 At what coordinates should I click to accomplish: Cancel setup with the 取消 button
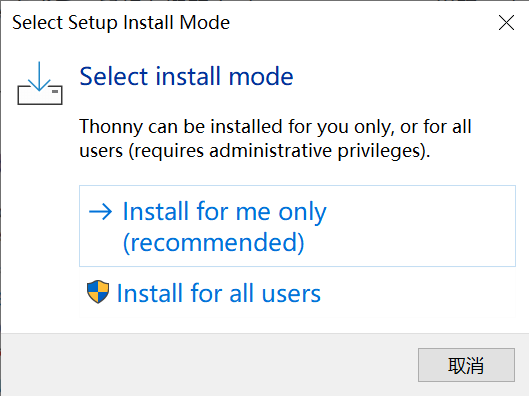pos(466,365)
